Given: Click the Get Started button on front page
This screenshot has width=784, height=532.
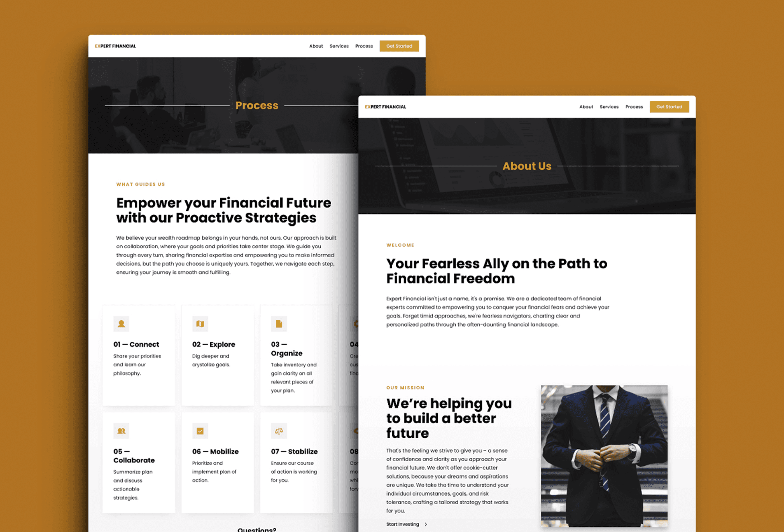Looking at the screenshot, I should [670, 106].
